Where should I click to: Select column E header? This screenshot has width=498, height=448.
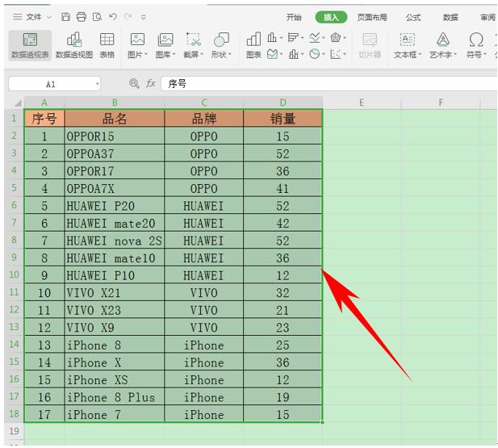tap(362, 103)
